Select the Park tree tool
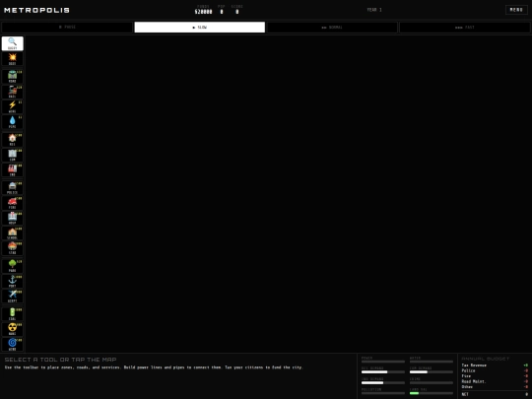Image resolution: width=532 pixels, height=399 pixels. tap(13, 266)
